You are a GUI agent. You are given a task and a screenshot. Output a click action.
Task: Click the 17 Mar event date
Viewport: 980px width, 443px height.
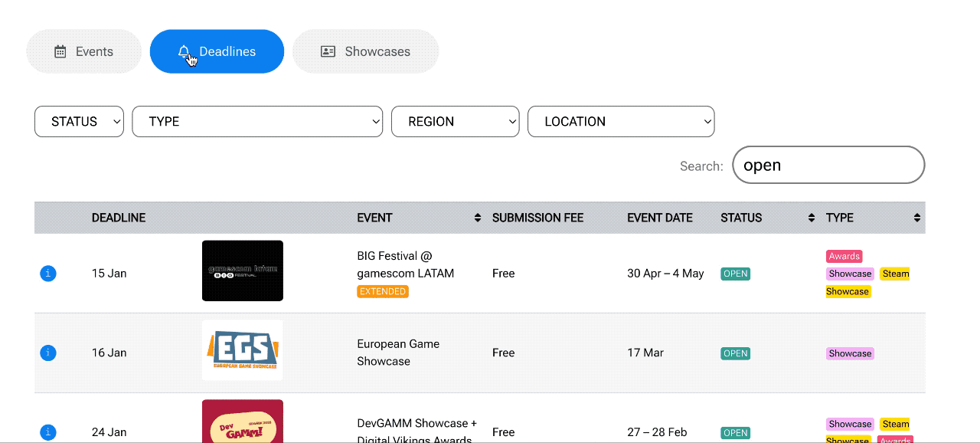coord(645,353)
